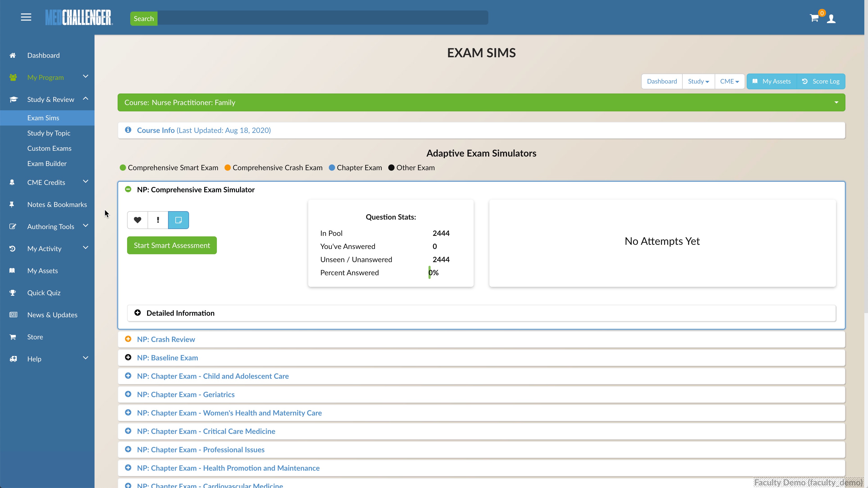Open the Study dropdown in top toolbar
This screenshot has height=488, width=868.
click(698, 82)
